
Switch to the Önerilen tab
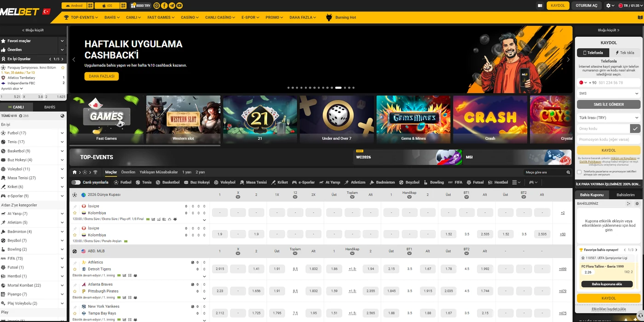tap(128, 172)
